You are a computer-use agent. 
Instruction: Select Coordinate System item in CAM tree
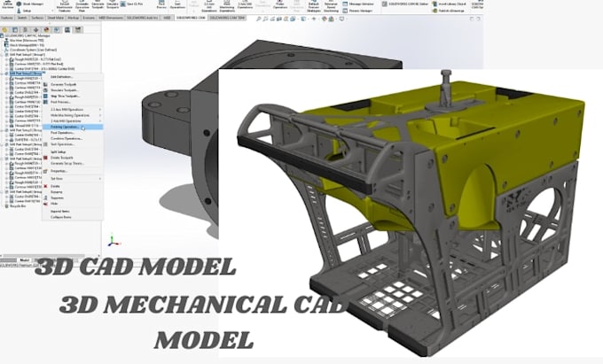(x=30, y=50)
